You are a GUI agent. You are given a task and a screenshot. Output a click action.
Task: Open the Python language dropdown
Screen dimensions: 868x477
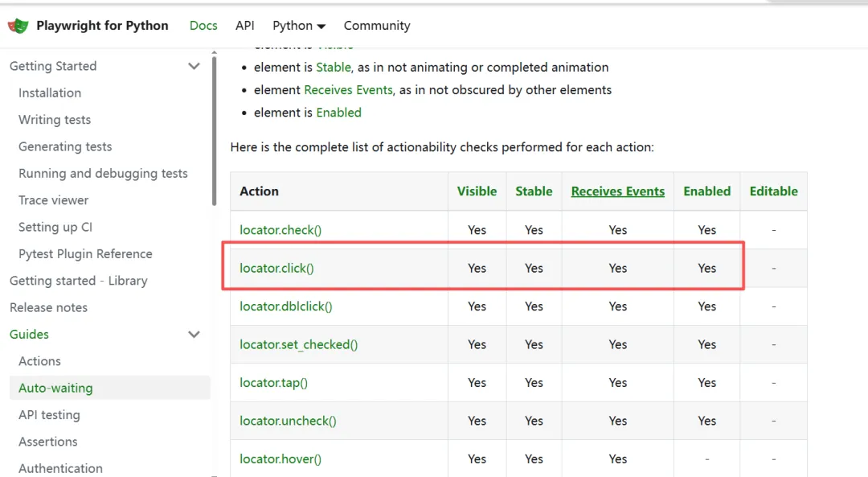tap(299, 26)
